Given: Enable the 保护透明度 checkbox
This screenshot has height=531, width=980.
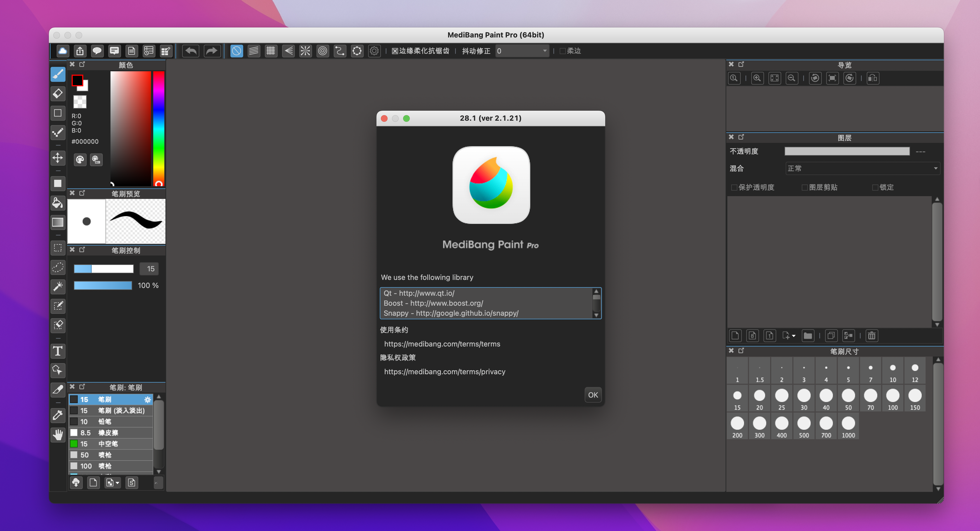Looking at the screenshot, I should 734,187.
